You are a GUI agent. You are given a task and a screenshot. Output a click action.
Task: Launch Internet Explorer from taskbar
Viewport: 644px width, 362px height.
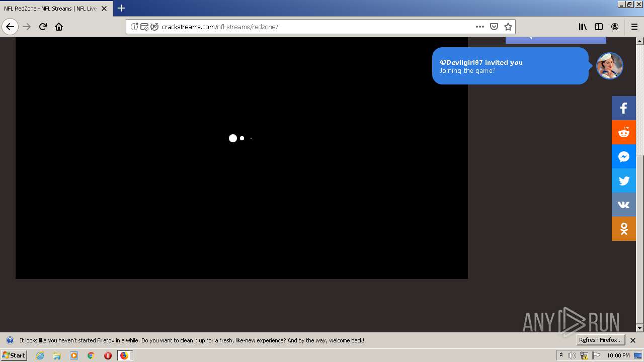pos(40,355)
